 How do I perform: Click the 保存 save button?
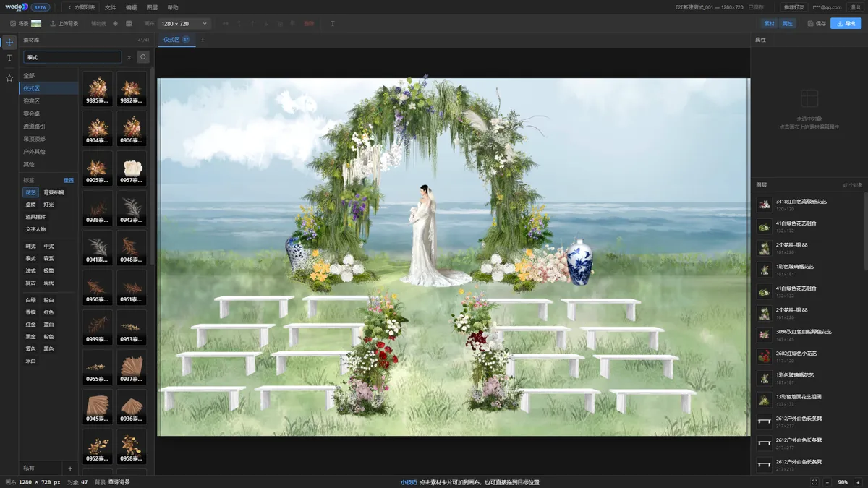pyautogui.click(x=817, y=24)
